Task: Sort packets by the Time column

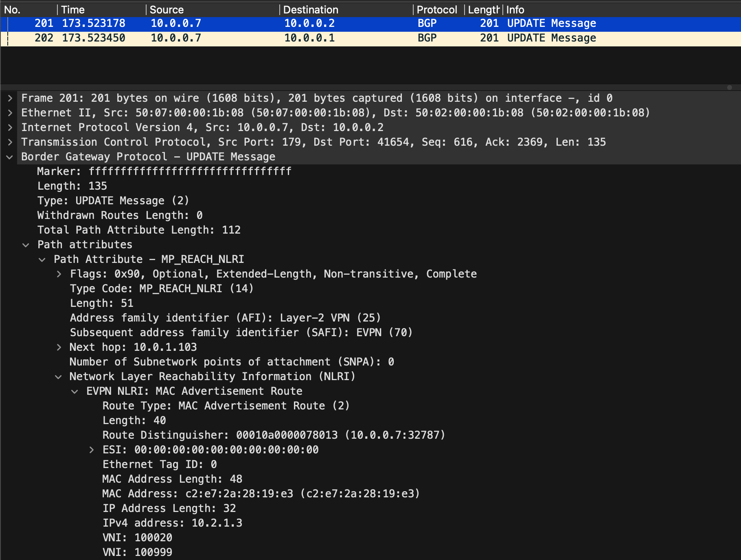Action: (101, 10)
